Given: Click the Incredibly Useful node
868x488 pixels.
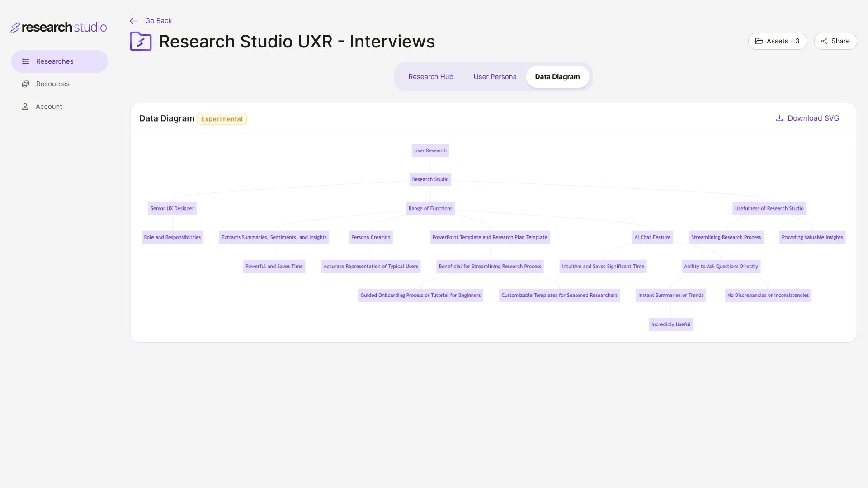Looking at the screenshot, I should point(671,324).
